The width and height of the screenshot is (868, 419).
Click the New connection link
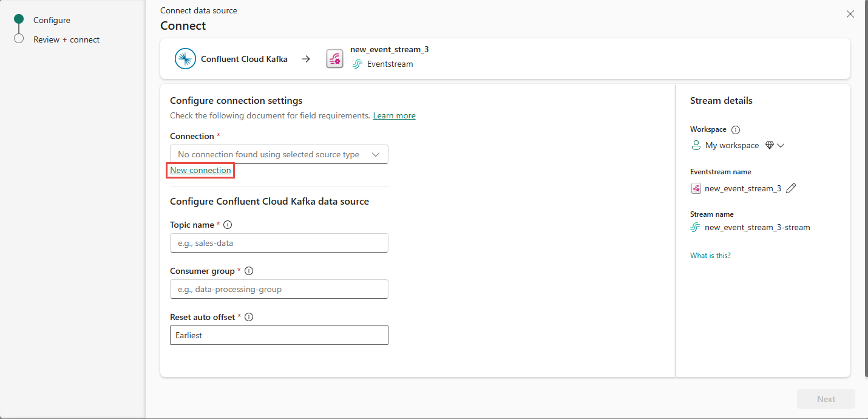point(200,170)
